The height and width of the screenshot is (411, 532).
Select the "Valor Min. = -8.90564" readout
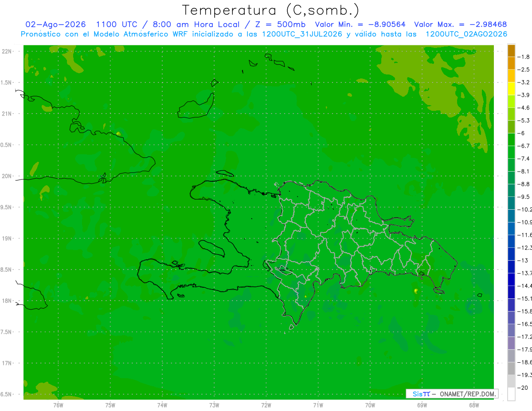tap(360, 24)
